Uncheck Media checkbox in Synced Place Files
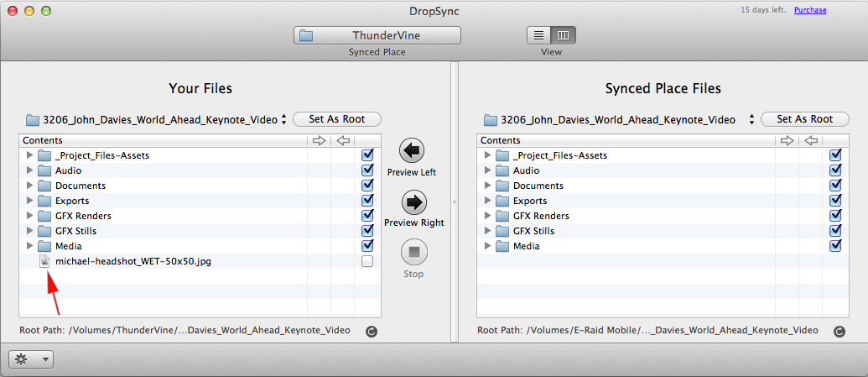868x377 pixels. pos(836,244)
